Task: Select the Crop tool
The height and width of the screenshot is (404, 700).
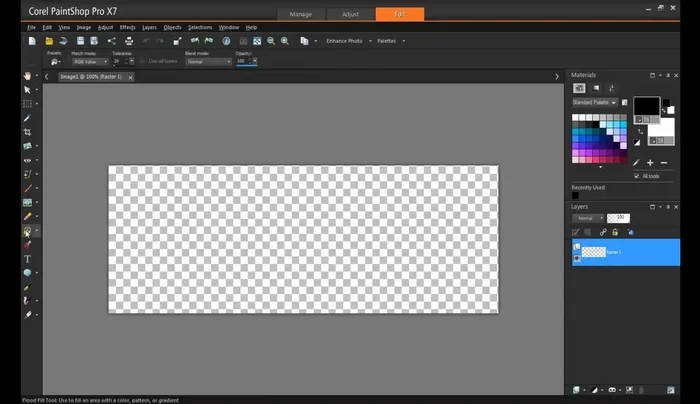Action: [x=28, y=132]
